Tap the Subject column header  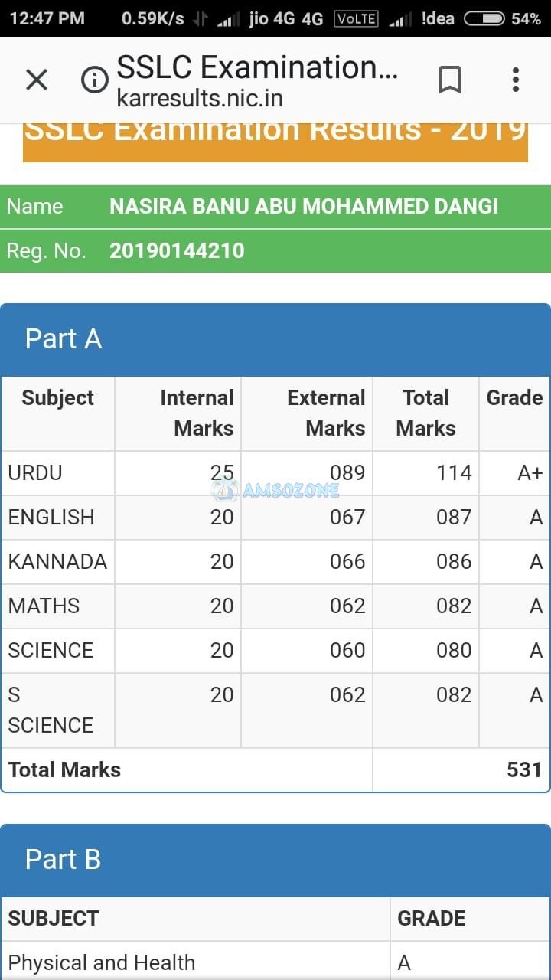click(x=58, y=398)
